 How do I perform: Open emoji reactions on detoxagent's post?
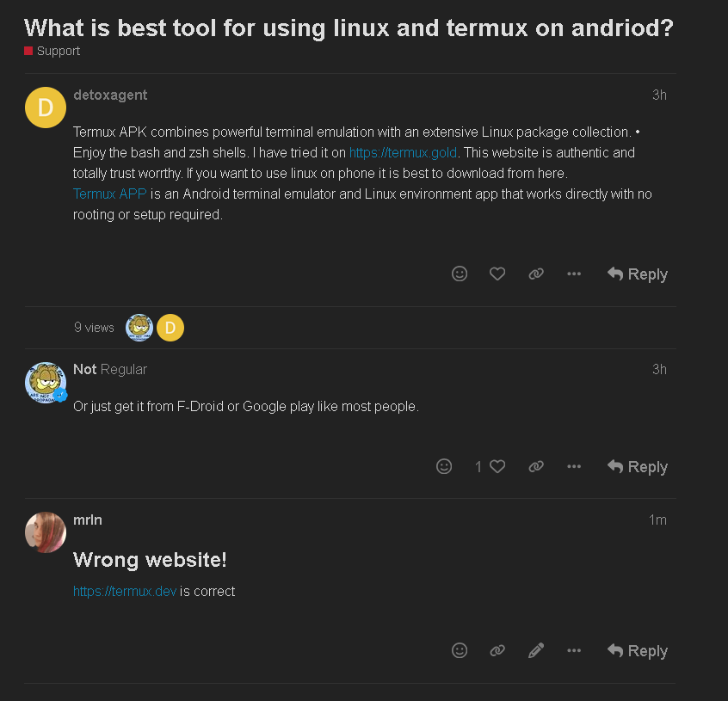tap(460, 274)
